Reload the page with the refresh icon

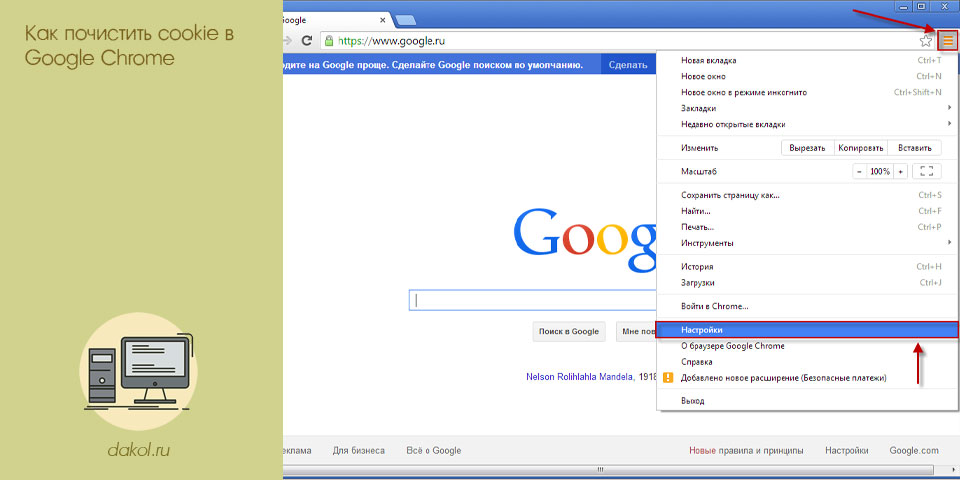click(307, 41)
